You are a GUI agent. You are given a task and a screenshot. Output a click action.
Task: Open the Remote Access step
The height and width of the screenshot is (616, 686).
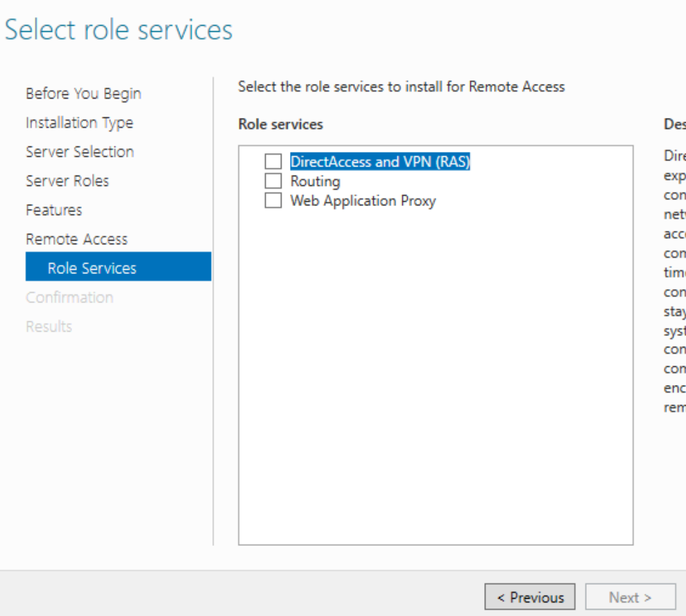click(x=77, y=239)
